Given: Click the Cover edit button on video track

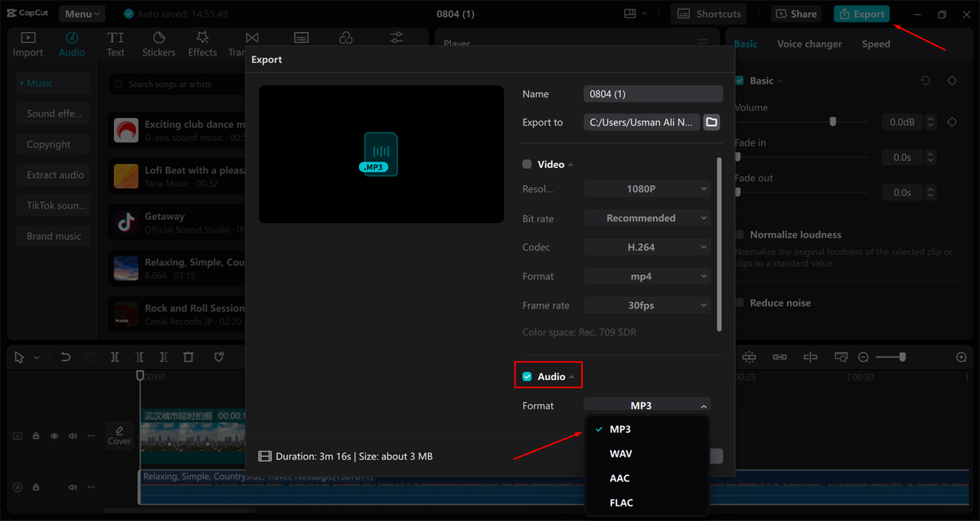Looking at the screenshot, I should tap(119, 435).
